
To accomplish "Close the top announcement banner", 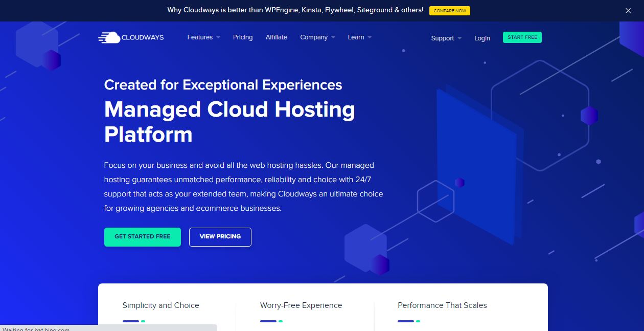I will tap(628, 11).
